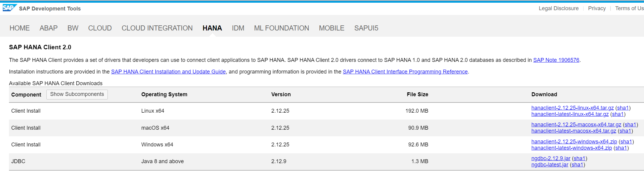This screenshot has width=644, height=173.
Task: Click Client Install in Linux x64 row
Action: coord(26,111)
